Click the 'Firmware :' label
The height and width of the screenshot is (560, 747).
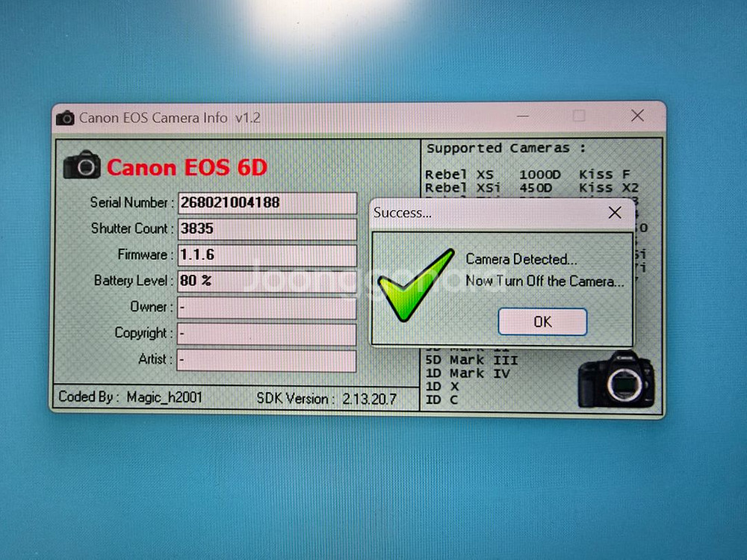[146, 255]
